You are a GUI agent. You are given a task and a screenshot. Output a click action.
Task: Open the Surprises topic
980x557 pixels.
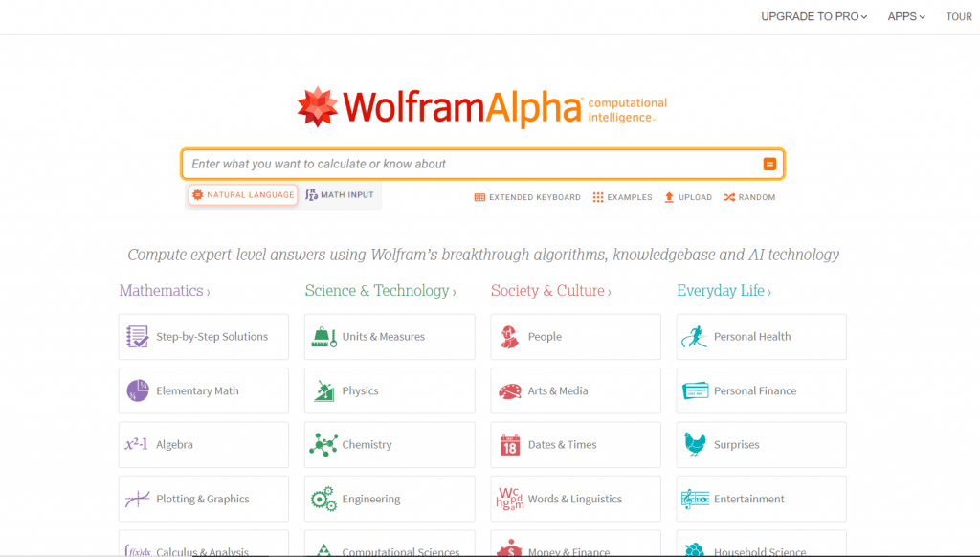[x=761, y=444]
